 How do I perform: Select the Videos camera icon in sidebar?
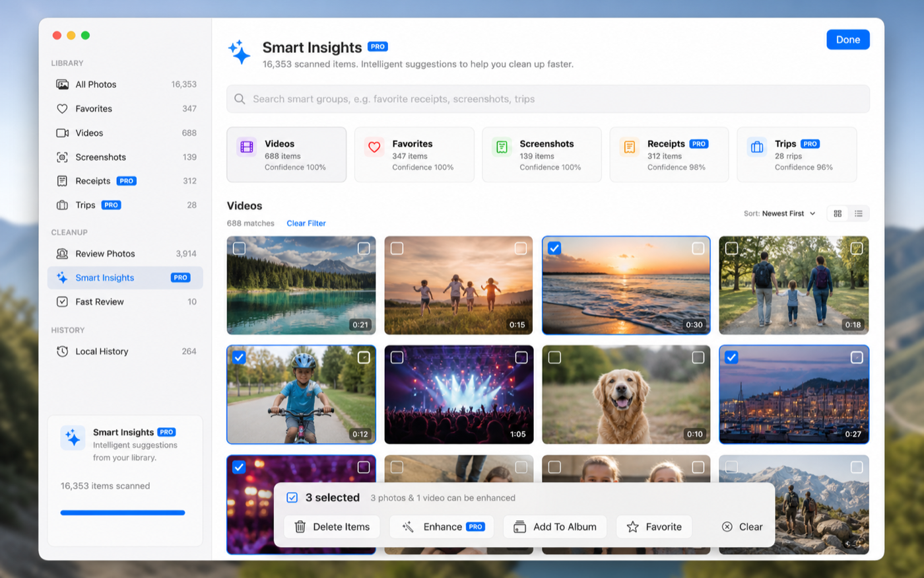click(x=62, y=133)
